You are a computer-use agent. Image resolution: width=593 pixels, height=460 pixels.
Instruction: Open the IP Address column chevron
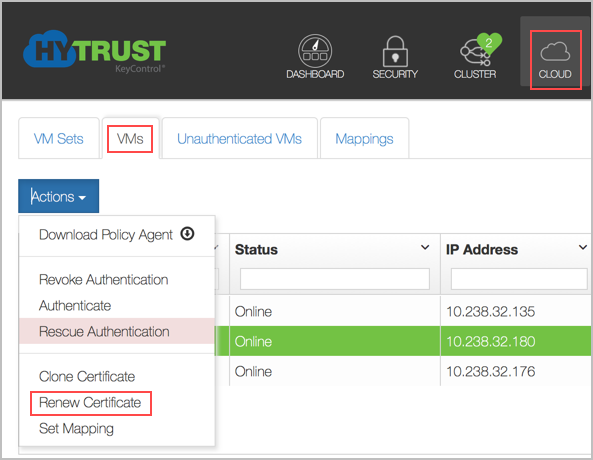click(x=583, y=247)
